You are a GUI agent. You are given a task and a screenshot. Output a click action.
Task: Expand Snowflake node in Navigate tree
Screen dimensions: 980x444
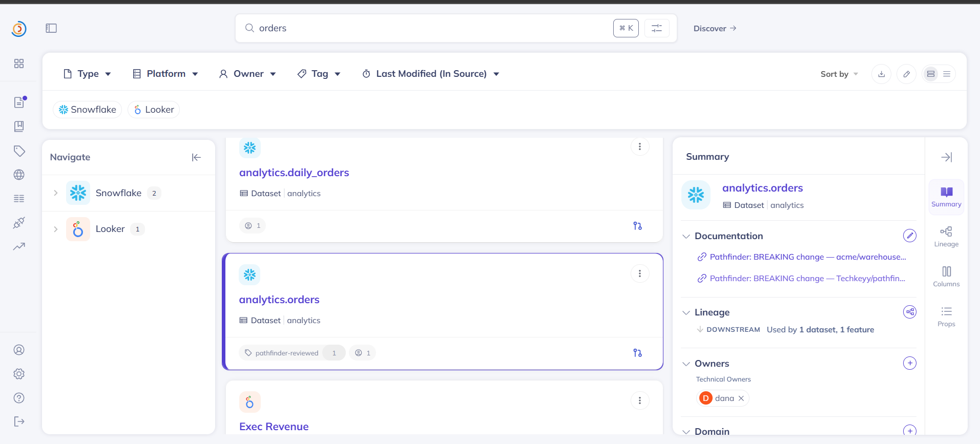[x=55, y=193]
